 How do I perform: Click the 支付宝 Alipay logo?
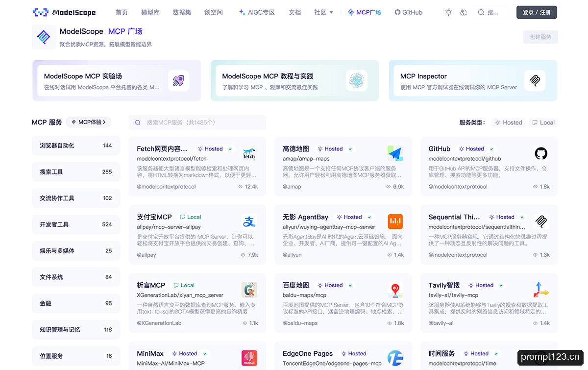click(x=249, y=222)
